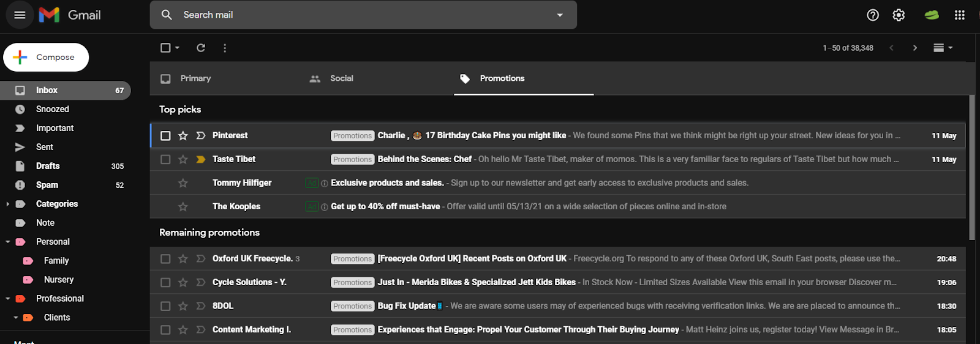Switch to the Primary tab

coord(195,78)
